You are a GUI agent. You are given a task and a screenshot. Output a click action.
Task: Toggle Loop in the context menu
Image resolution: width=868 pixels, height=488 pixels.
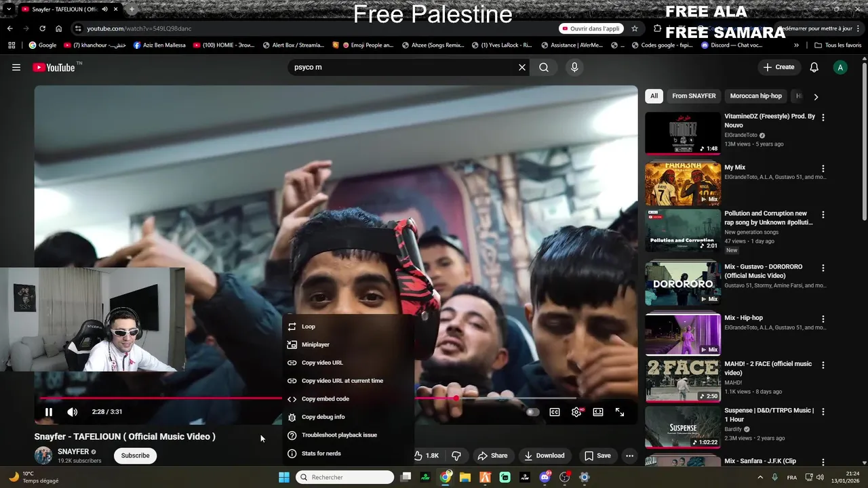349,327
